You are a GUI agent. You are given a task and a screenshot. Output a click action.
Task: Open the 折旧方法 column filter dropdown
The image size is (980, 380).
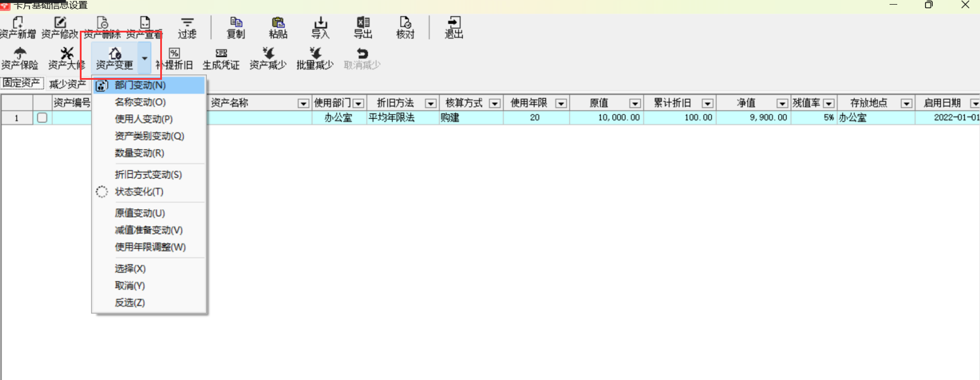pyautogui.click(x=431, y=103)
